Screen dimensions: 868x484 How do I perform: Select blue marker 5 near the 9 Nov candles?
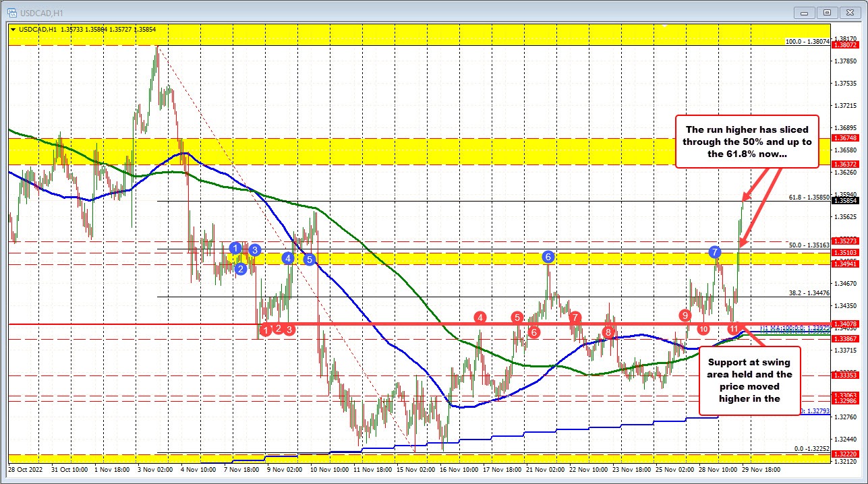[309, 258]
